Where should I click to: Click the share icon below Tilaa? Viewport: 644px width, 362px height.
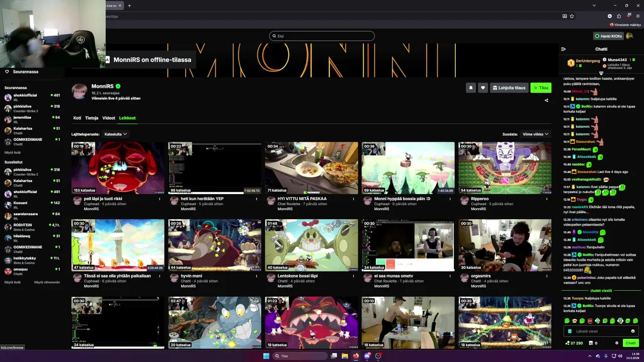[x=546, y=100]
